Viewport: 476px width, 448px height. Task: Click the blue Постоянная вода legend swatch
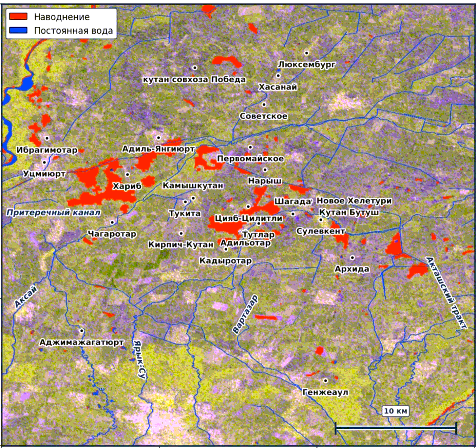pos(18,30)
